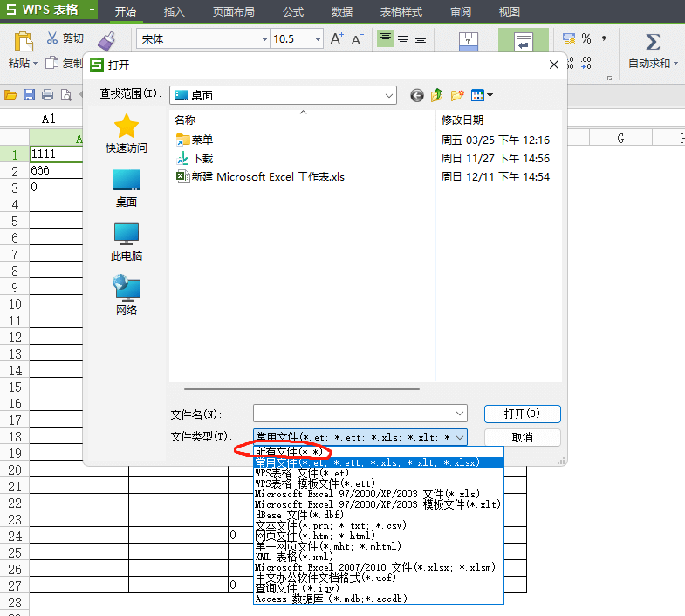Go up one folder level in the dialog

437,95
